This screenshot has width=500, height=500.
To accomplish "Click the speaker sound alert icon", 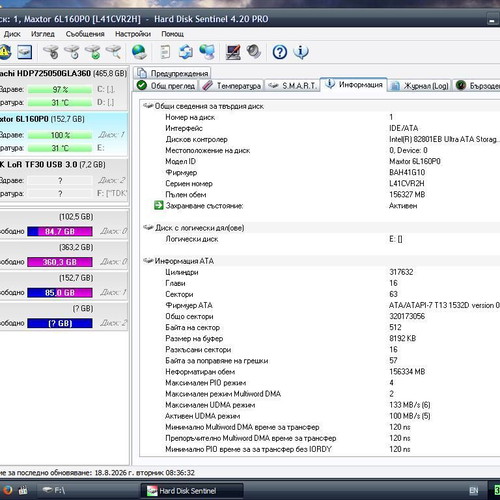I will click(254, 52).
